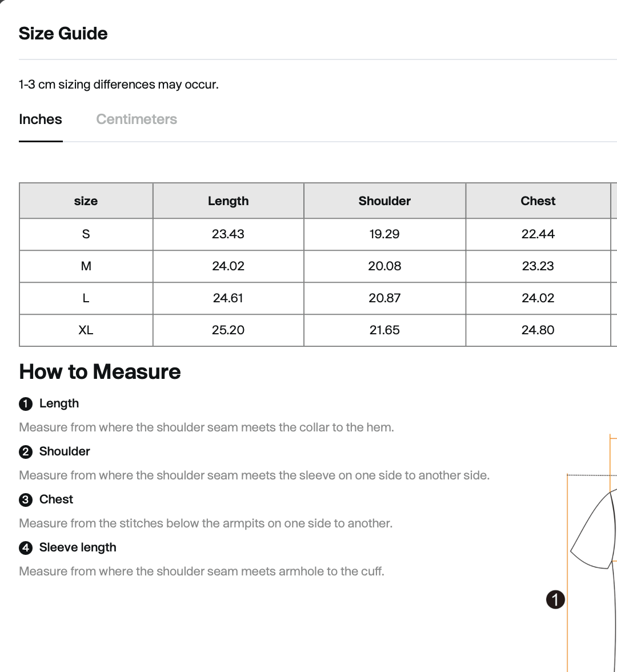Click the number 3 Chest bullet icon
Viewport: 617px width, 672px height.
(x=26, y=499)
